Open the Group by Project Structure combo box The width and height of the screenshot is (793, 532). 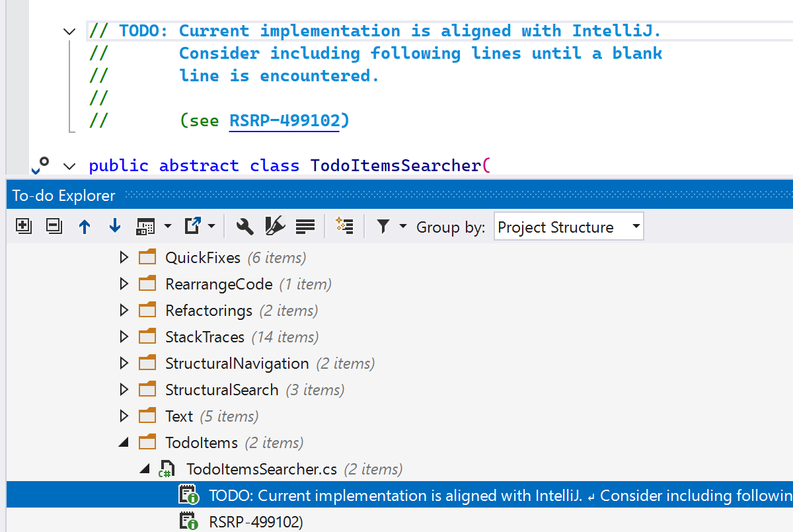568,227
